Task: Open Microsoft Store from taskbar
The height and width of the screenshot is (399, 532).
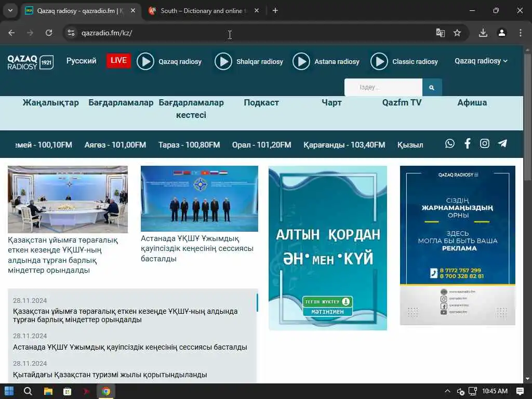Action: pos(67,391)
